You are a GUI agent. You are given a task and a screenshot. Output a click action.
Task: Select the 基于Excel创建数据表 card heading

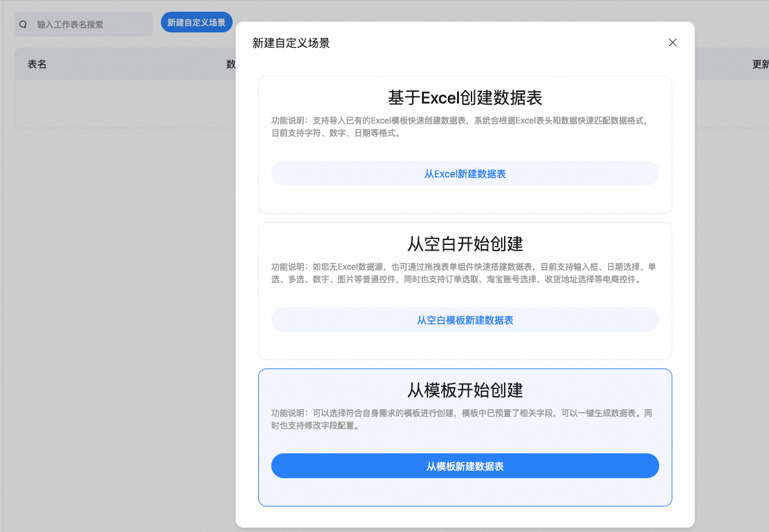465,97
